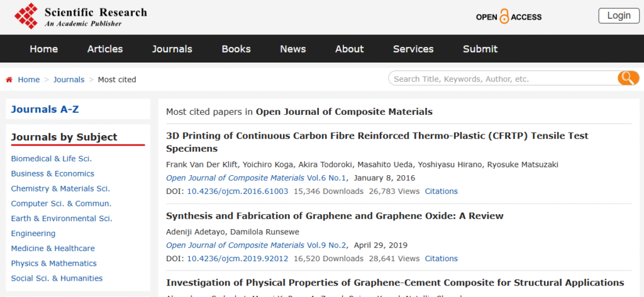Click the orange magnifier search button
The width and height of the screenshot is (644, 297).
(628, 78)
